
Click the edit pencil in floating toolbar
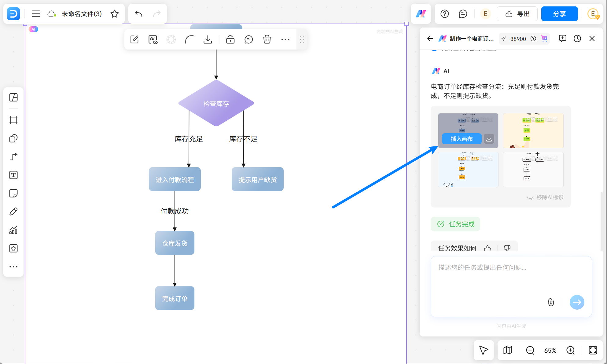coord(134,39)
